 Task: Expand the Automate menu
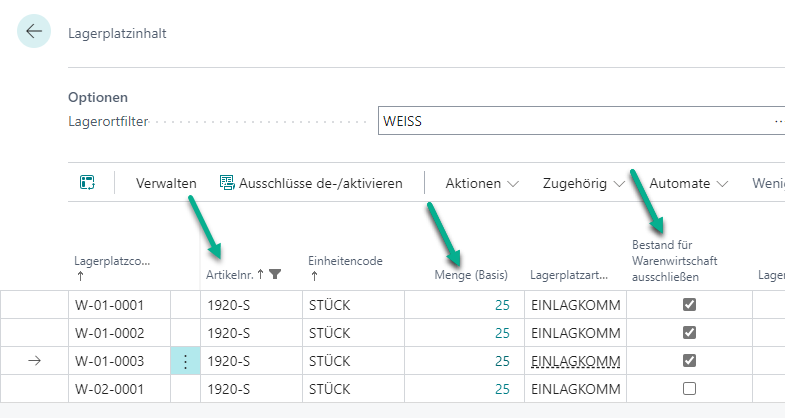click(688, 184)
